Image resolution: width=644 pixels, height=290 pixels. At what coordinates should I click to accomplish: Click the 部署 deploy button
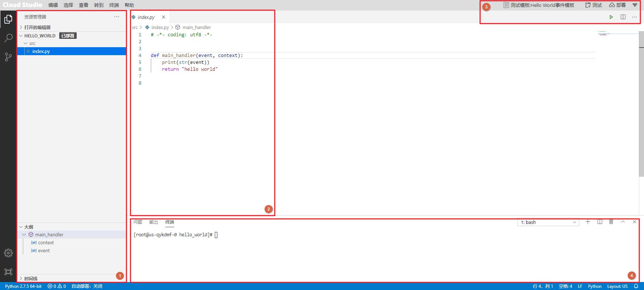pyautogui.click(x=617, y=5)
